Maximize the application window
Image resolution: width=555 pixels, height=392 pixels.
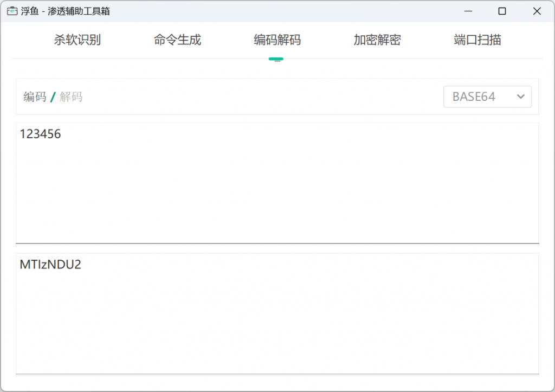point(502,11)
